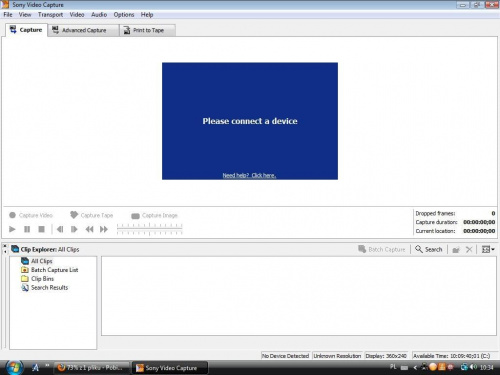The image size is (500, 375).
Task: Click the Pause transport button
Action: [27, 229]
